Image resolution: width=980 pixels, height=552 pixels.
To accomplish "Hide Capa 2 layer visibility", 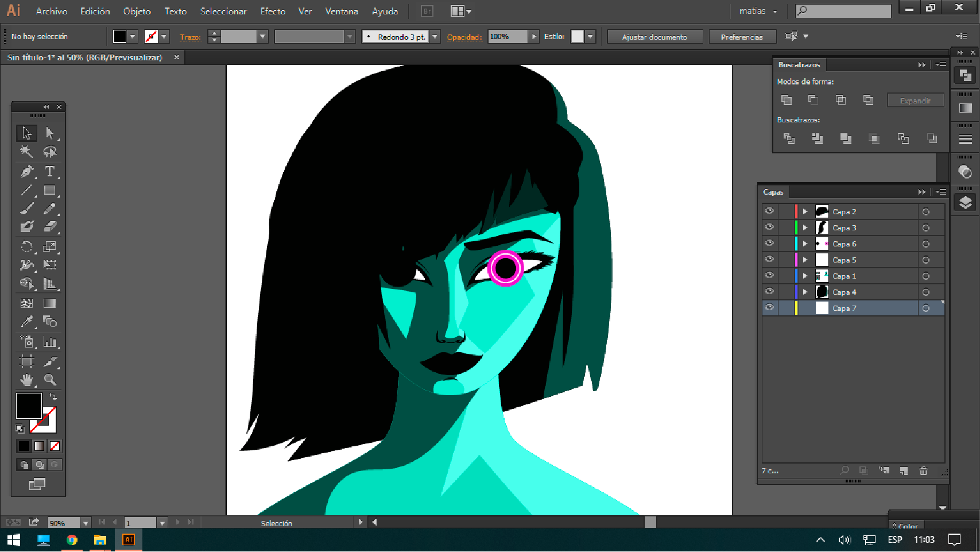I will [769, 211].
